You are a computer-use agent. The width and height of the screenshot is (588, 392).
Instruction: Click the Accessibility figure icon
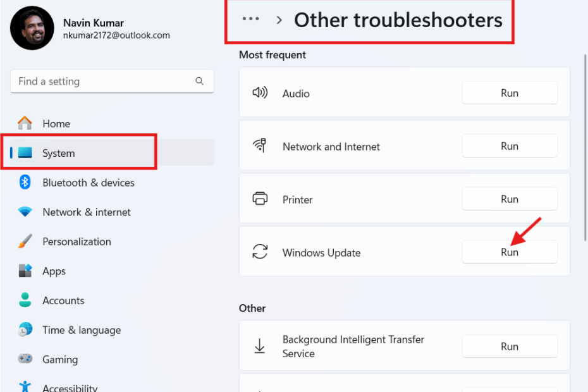coord(25,386)
